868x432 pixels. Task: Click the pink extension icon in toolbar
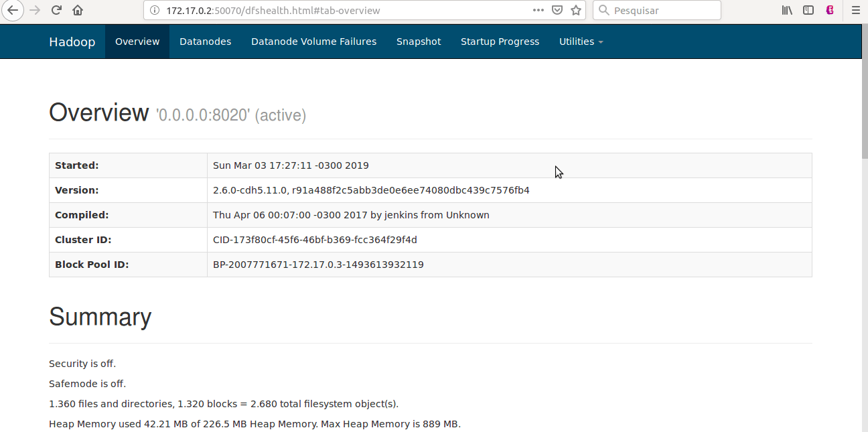[830, 10]
